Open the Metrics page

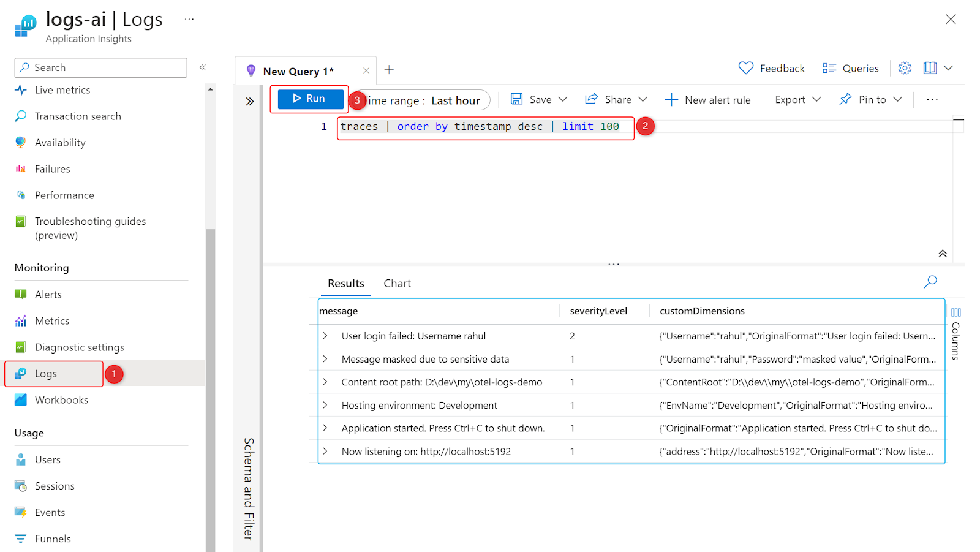52,321
